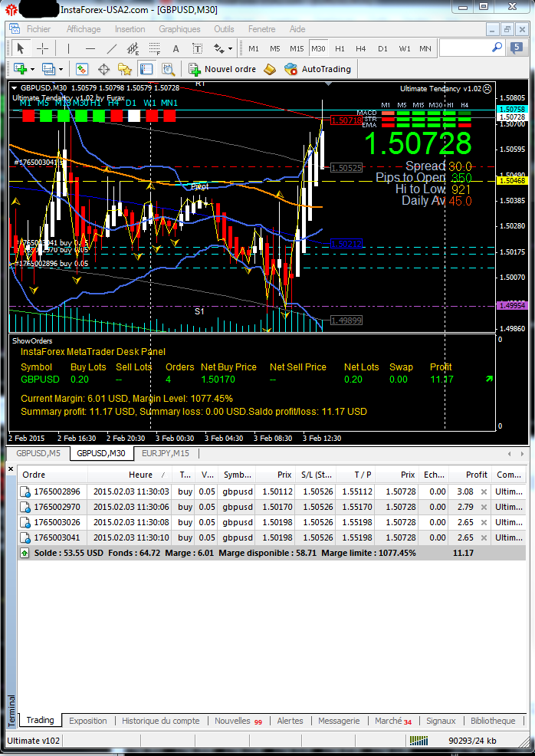
Task: Select the text 'A' tool
Action: pyautogui.click(x=176, y=48)
